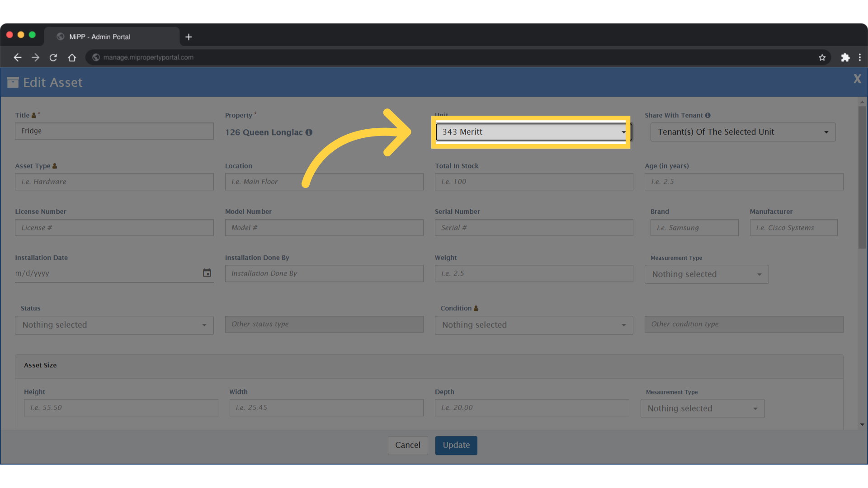Viewport: 868px width, 488px height.
Task: Open the Condition dropdown
Action: click(x=534, y=325)
